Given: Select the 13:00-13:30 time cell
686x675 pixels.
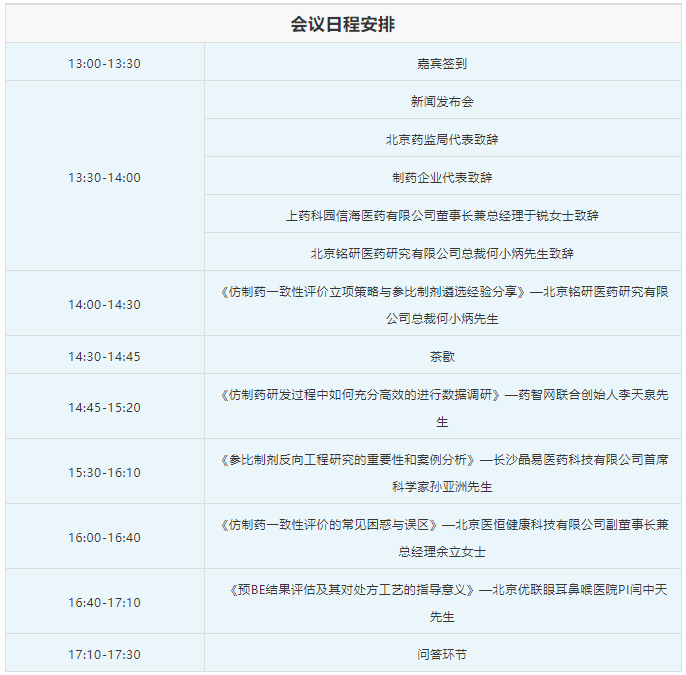Looking at the screenshot, I should pyautogui.click(x=104, y=63).
